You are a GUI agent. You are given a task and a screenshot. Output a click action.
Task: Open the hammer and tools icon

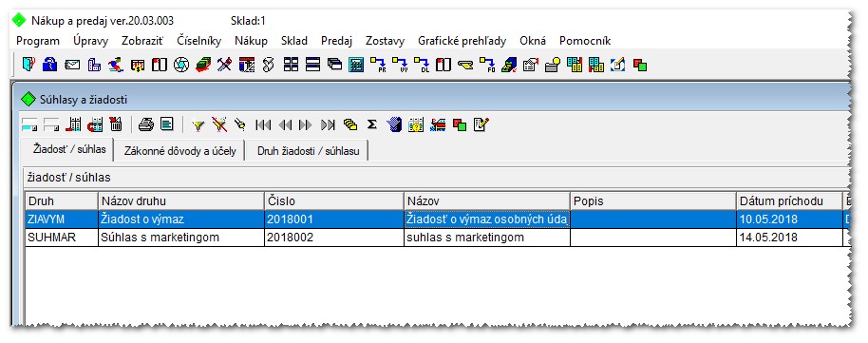point(224,65)
